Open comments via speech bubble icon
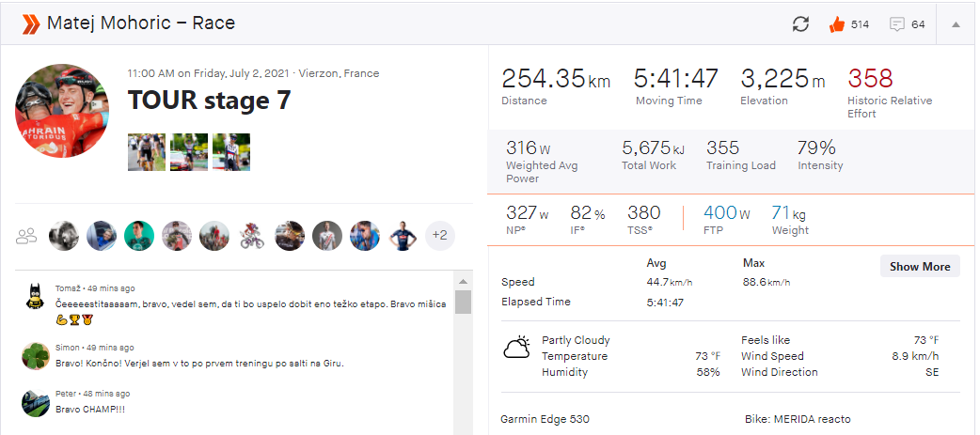 (x=897, y=24)
